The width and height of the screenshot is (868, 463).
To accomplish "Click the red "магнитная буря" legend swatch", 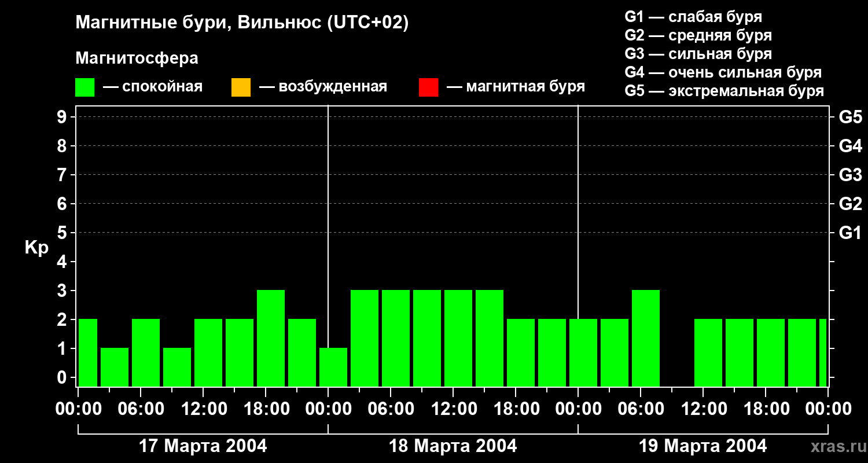I will coord(428,87).
